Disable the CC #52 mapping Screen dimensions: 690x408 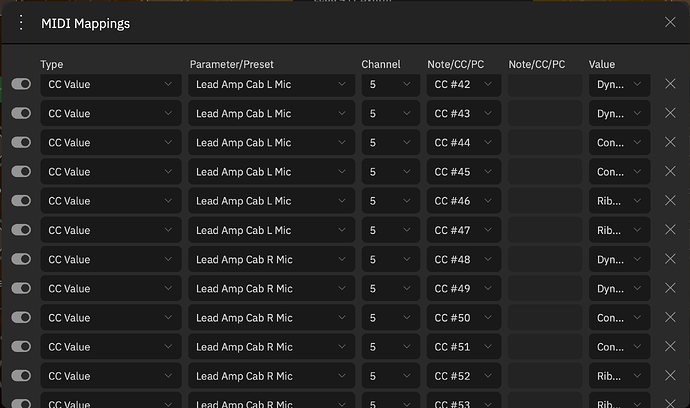[x=21, y=375]
